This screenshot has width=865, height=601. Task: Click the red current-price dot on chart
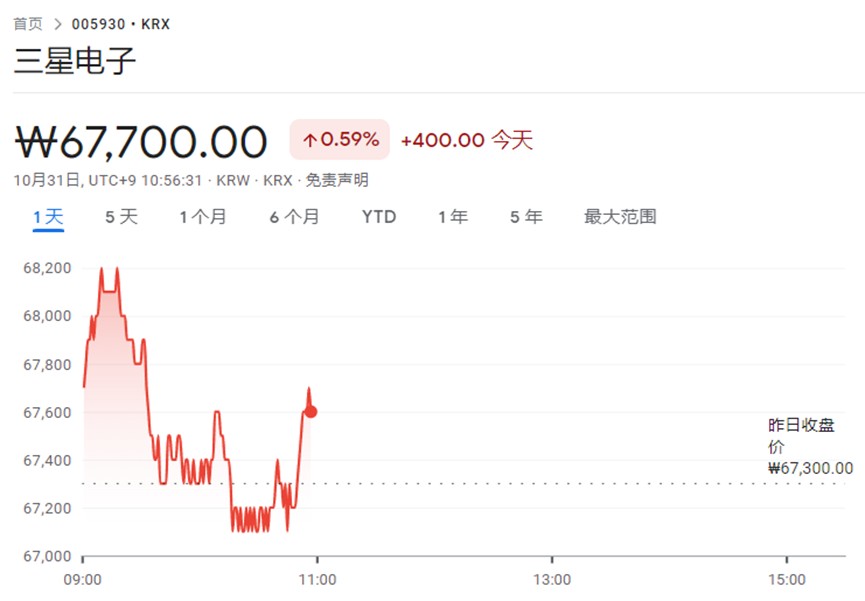coord(311,411)
